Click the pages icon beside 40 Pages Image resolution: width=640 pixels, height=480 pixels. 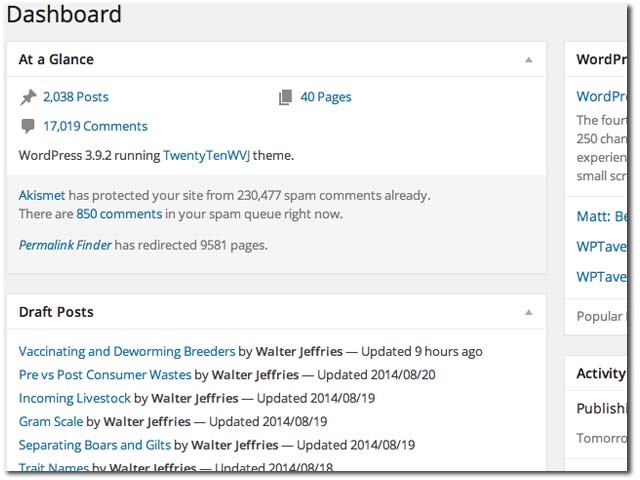point(285,97)
